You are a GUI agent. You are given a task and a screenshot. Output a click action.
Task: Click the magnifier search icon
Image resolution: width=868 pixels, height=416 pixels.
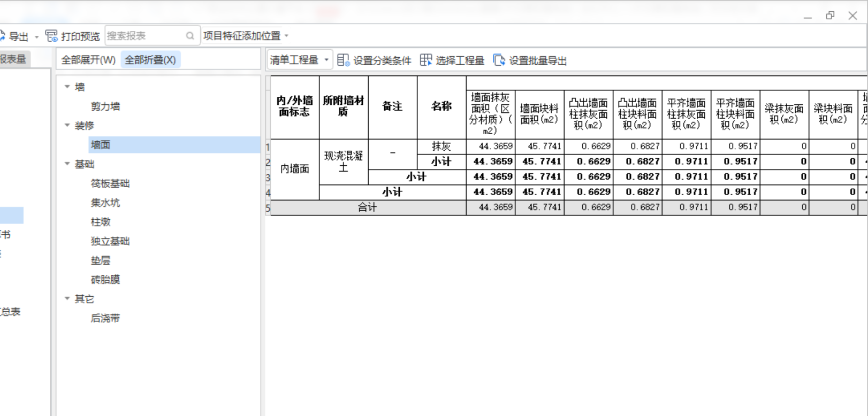[x=190, y=36]
